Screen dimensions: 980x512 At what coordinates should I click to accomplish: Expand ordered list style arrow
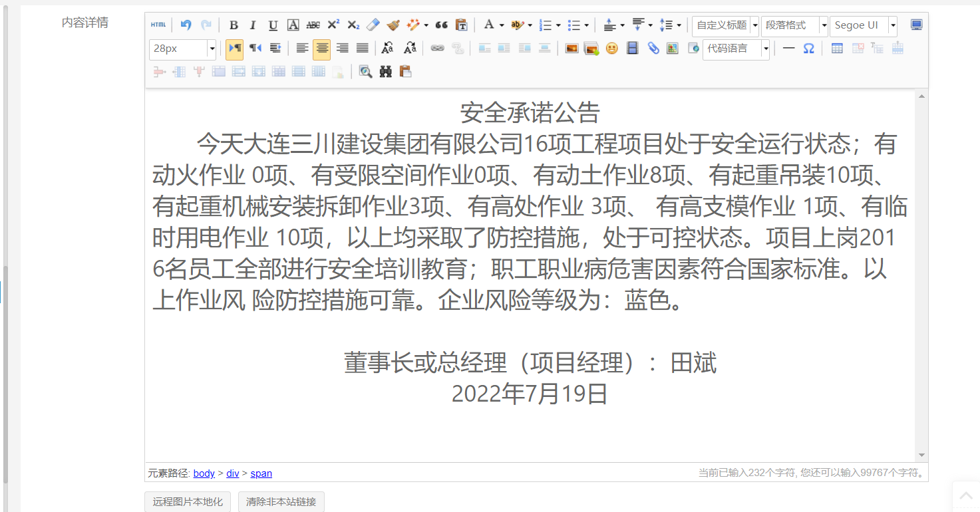pos(558,26)
